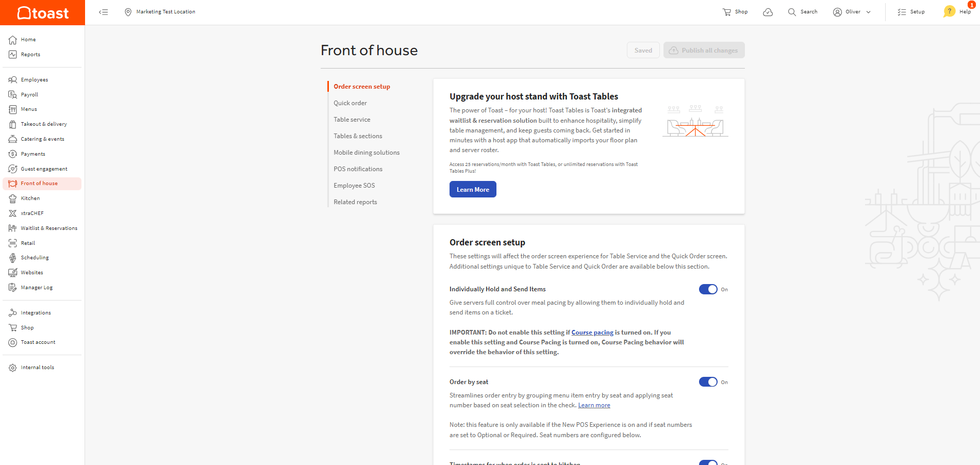Expand the Oliver user account dropdown
Viewport: 980px width, 465px height.
852,12
